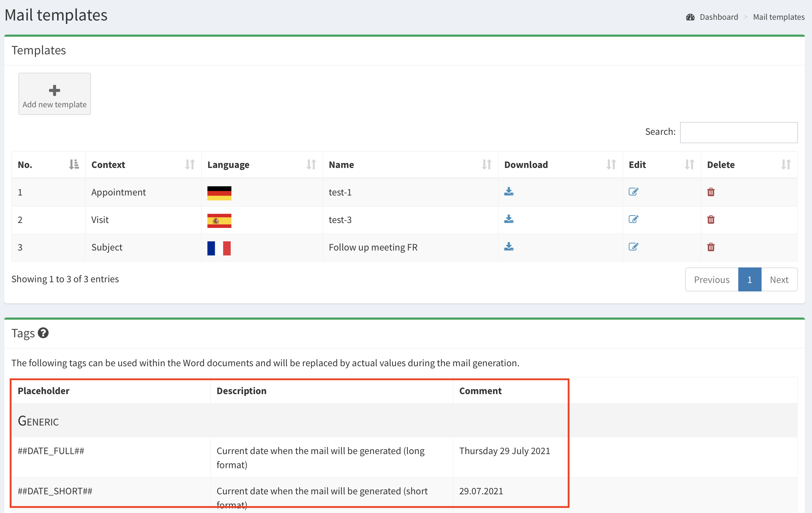The height and width of the screenshot is (513, 812).
Task: Edit the Follow up meeting FR template
Action: [x=633, y=247]
